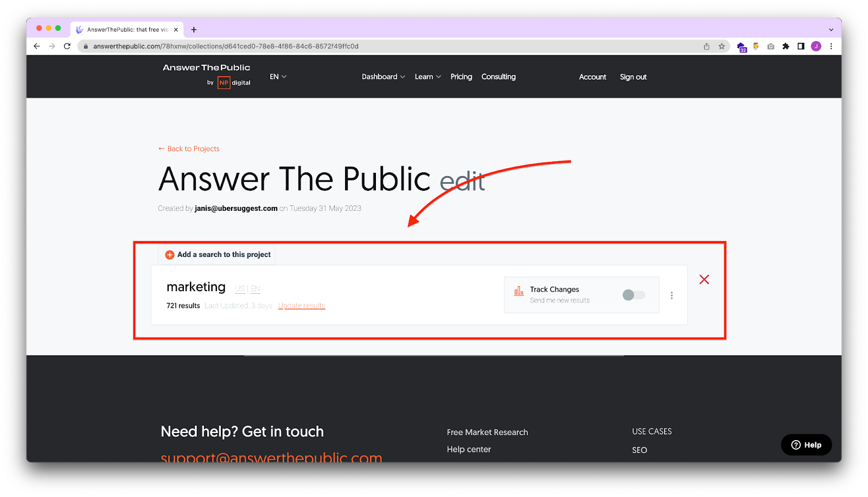
Task: Open the lightning bolt extension icon
Action: (x=756, y=47)
